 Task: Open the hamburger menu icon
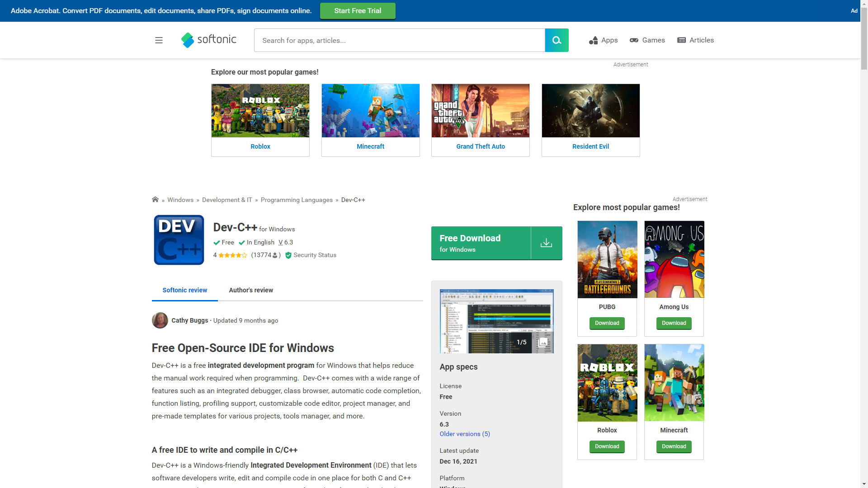[x=159, y=40]
